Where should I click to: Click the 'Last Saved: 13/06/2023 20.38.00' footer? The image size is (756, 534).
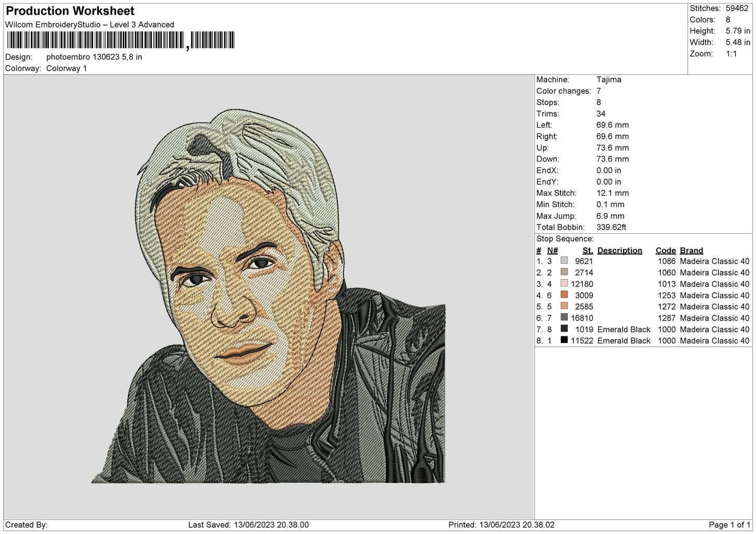pos(249,525)
